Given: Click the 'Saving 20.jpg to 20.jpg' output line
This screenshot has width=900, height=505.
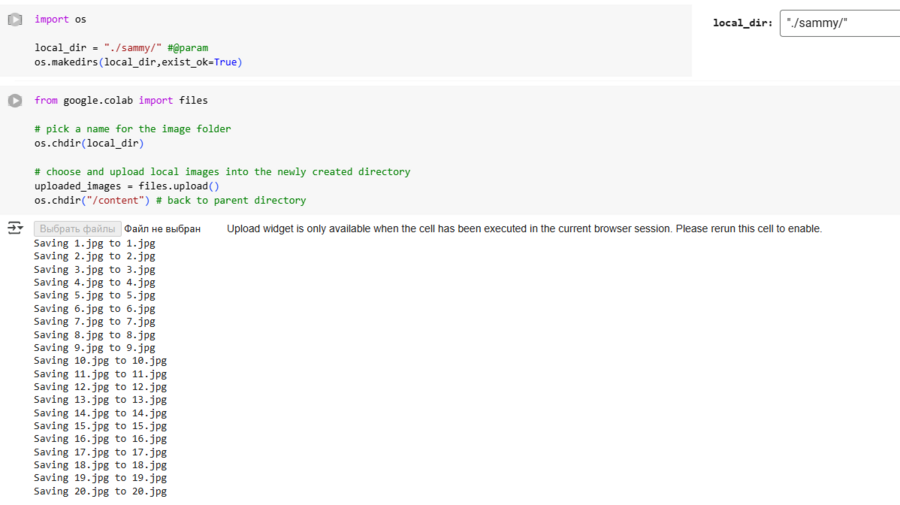Looking at the screenshot, I should click(x=100, y=491).
